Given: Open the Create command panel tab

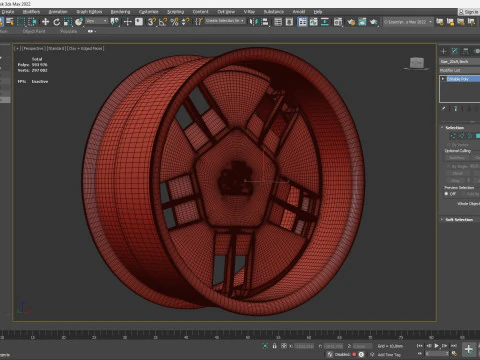Looking at the screenshot, I should [x=444, y=51].
